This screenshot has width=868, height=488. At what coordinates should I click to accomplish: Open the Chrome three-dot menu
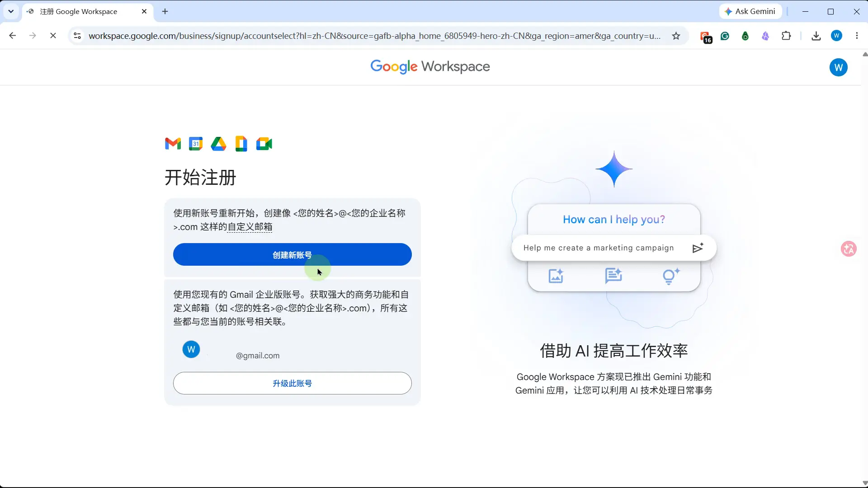click(x=857, y=36)
